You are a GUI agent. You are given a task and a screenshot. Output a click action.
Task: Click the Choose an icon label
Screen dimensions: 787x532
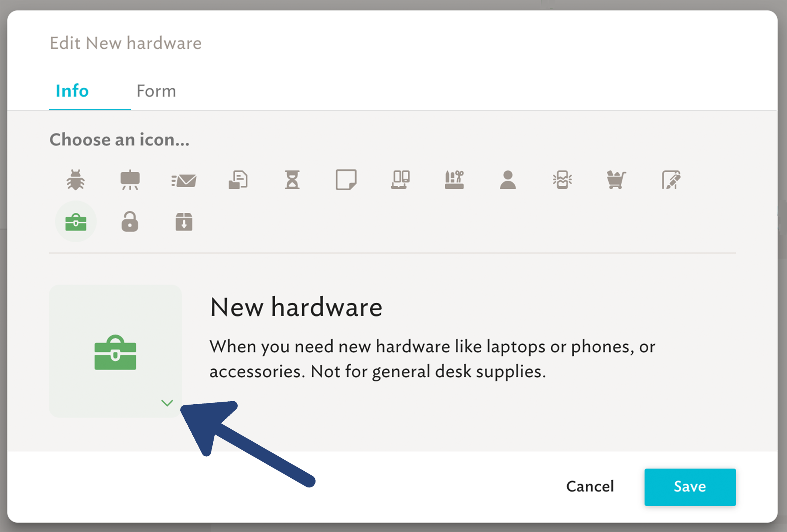tap(120, 140)
